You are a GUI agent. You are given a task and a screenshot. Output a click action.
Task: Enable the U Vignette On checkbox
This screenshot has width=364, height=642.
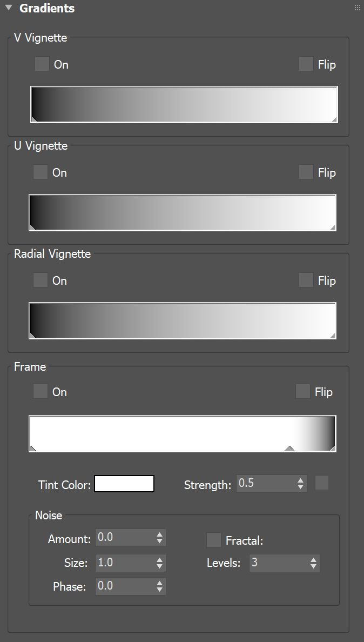[40, 172]
